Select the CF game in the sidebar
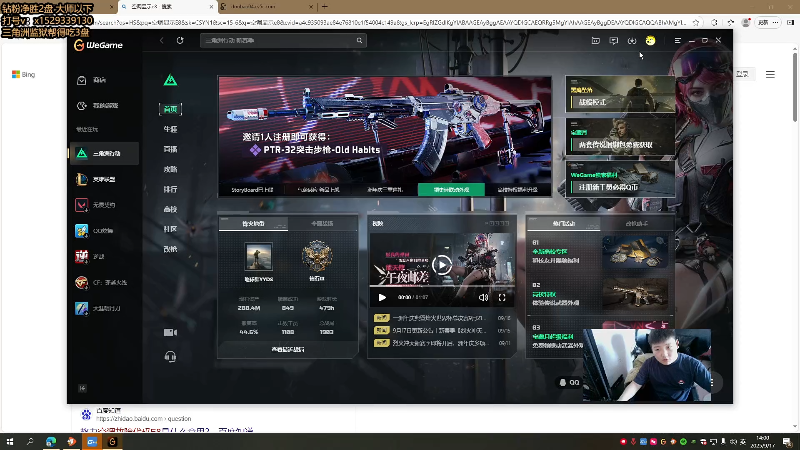 tap(104, 282)
